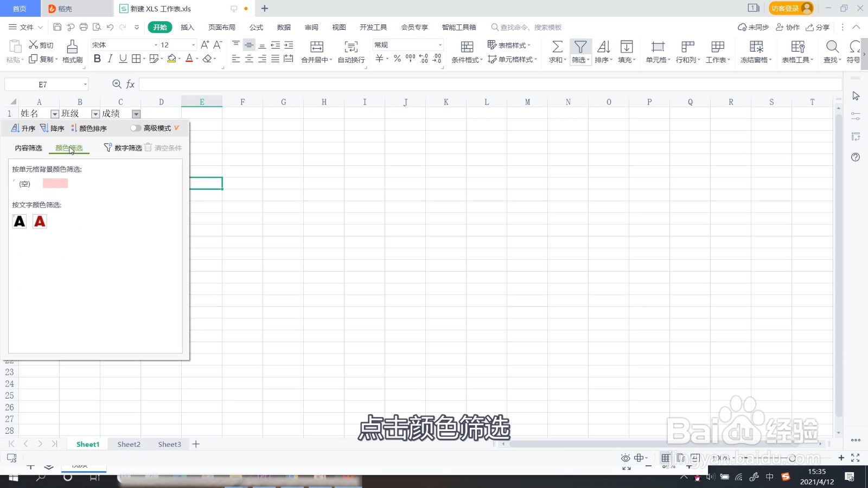
Task: Filter by pink background color swatch
Action: 55,183
